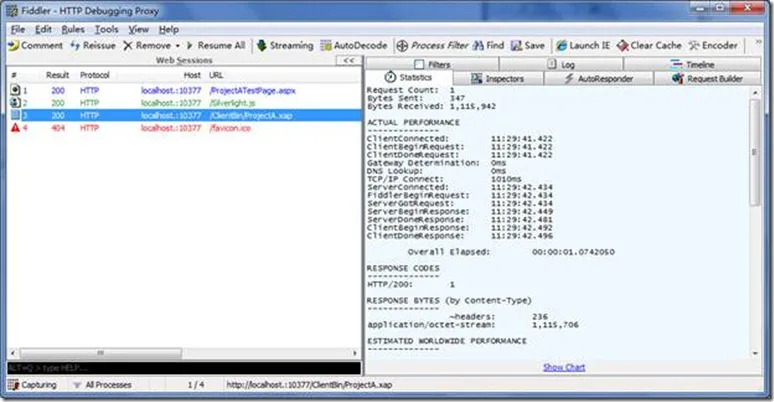Click Resume All in toolbar
The height and width of the screenshot is (402, 774).
point(216,45)
